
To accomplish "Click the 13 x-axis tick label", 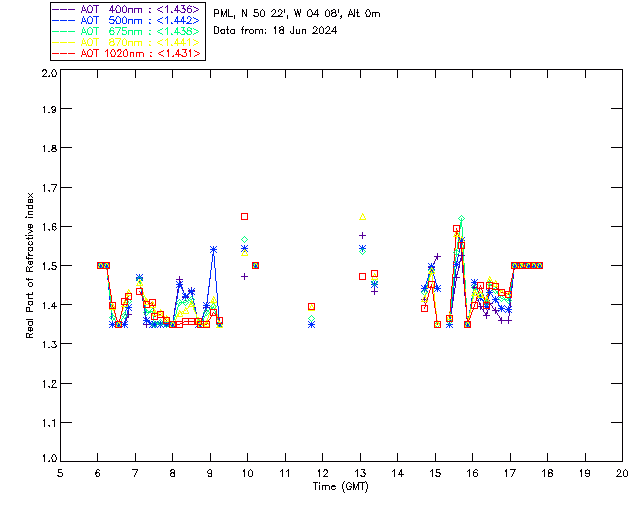I will 360,473.
